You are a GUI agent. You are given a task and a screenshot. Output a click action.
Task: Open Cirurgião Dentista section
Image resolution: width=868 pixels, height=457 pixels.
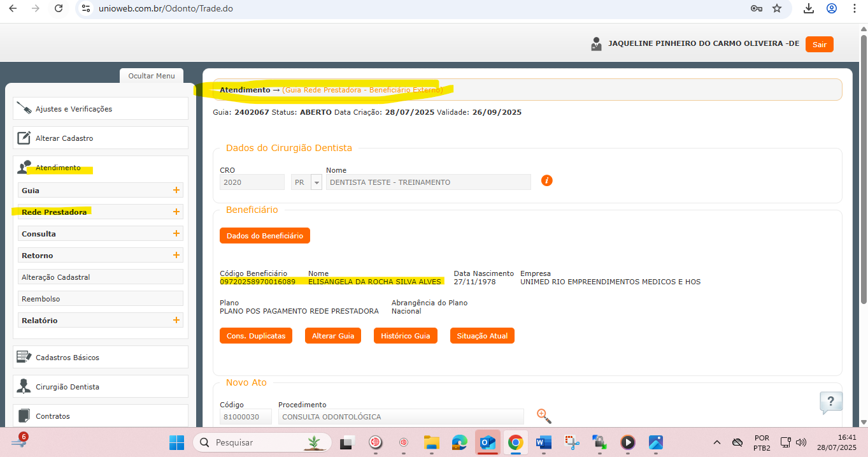tap(101, 387)
